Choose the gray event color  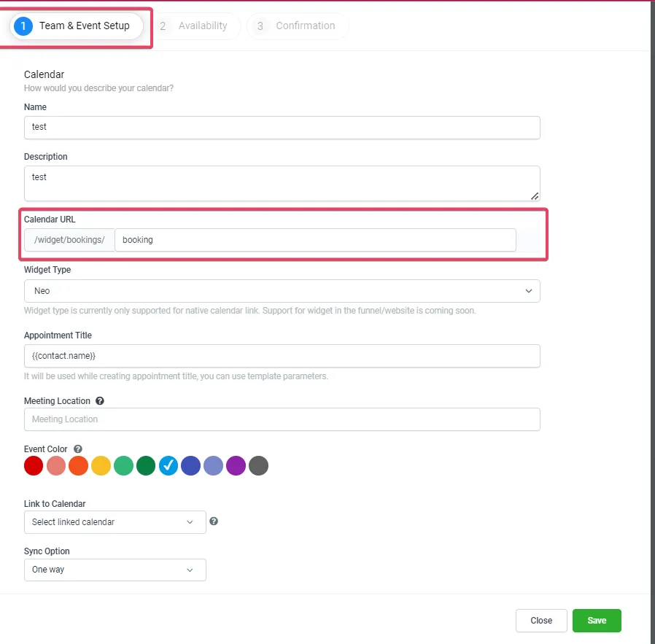click(x=259, y=465)
